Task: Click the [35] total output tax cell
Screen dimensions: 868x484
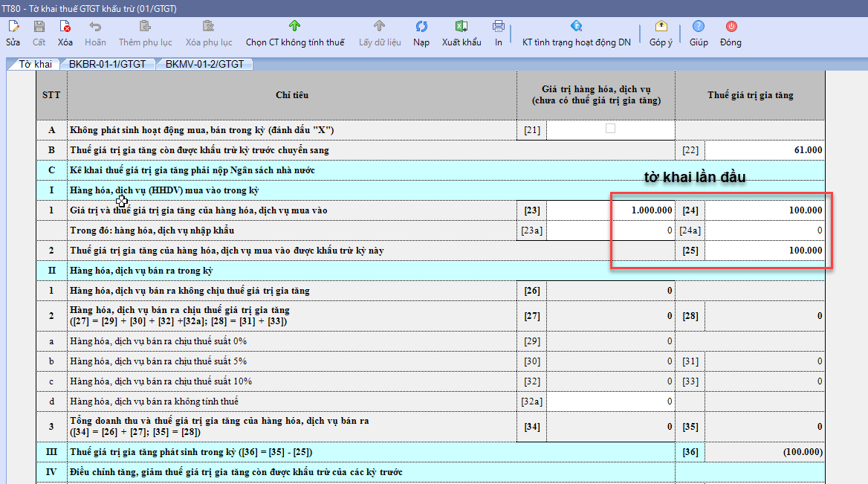Action: 765,427
